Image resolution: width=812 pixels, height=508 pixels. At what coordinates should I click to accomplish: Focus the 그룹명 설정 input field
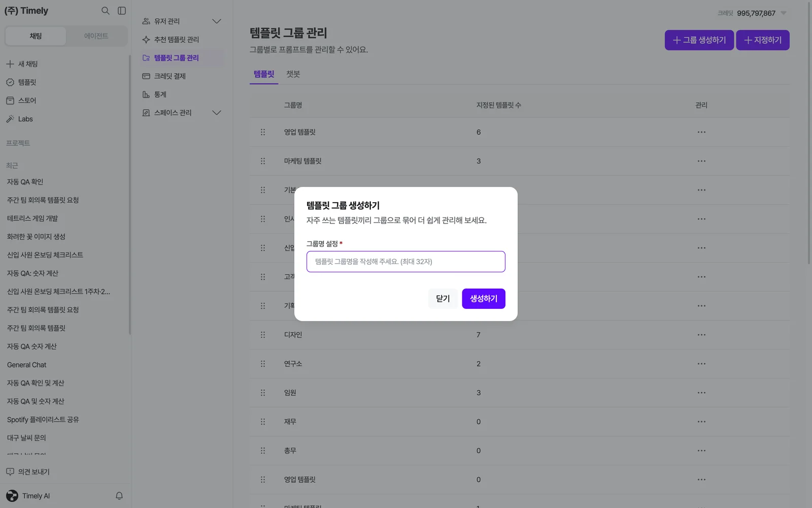[x=406, y=262]
